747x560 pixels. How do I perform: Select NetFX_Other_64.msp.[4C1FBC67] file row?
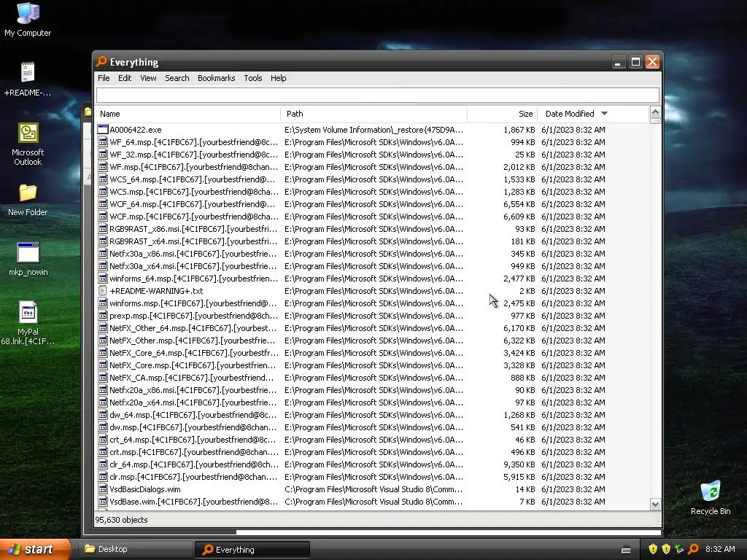373,327
